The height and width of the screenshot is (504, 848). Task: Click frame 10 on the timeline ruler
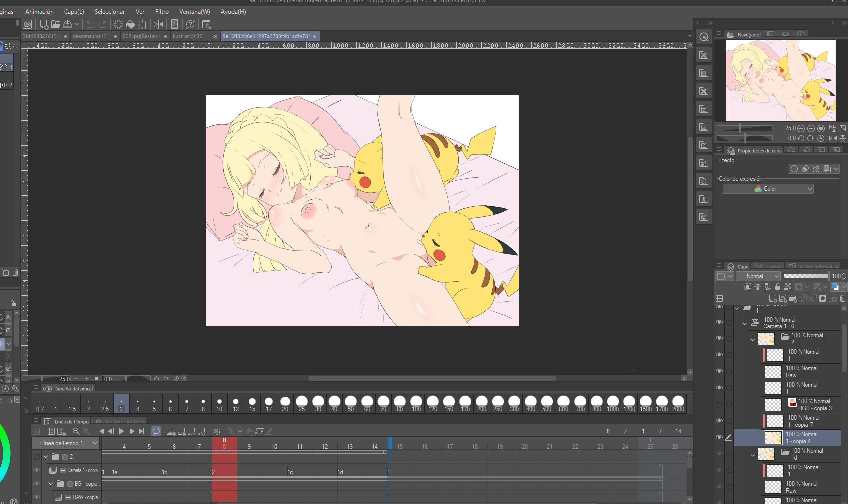[274, 446]
